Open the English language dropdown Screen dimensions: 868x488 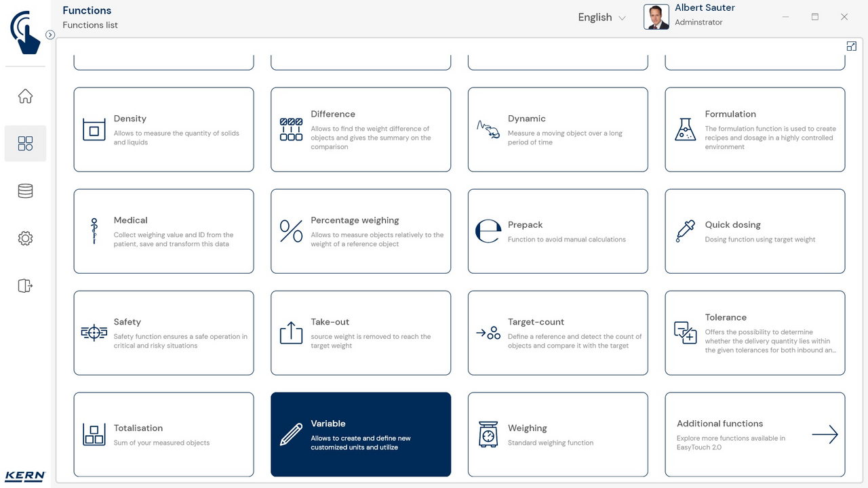point(601,18)
